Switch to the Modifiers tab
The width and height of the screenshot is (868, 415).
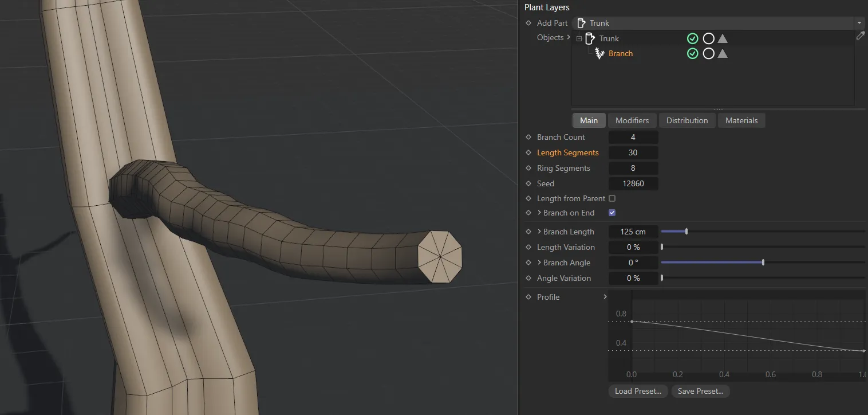[x=632, y=120]
